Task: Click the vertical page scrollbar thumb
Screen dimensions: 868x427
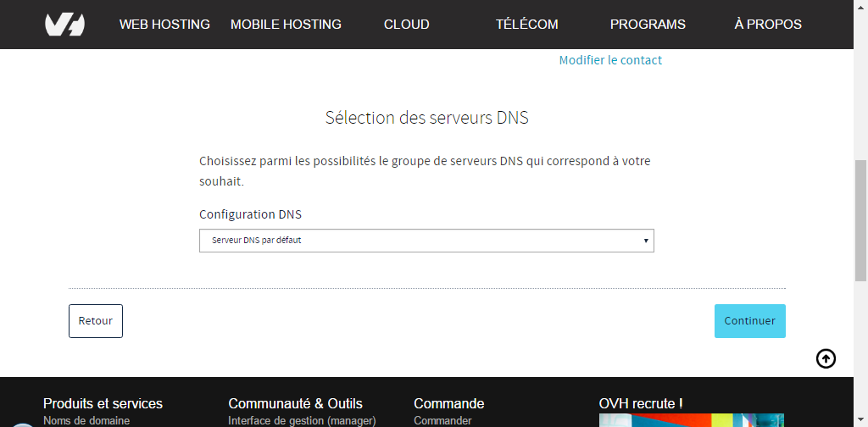Action: click(x=861, y=221)
